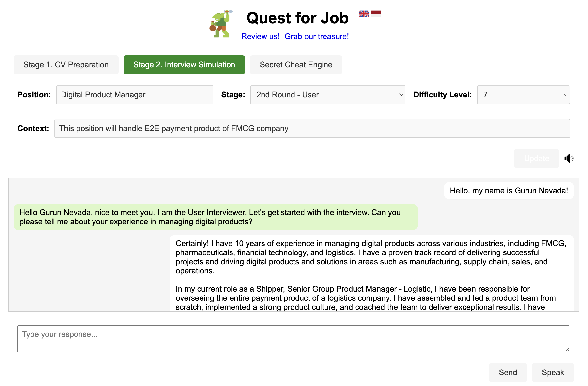Select Indonesian language flag icon
Screen dimensions: 588x386
tap(375, 14)
